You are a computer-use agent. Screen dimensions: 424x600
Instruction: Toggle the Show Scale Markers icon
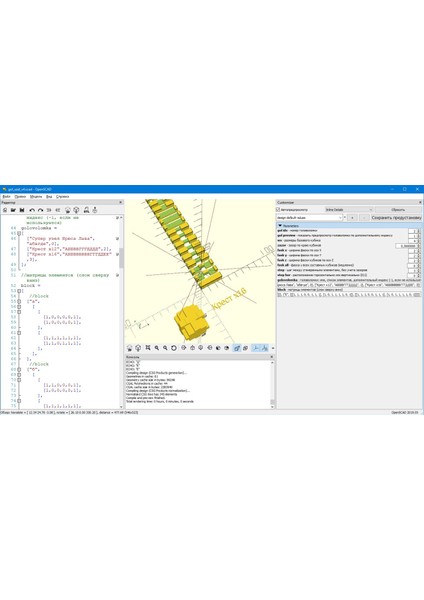pos(264,348)
